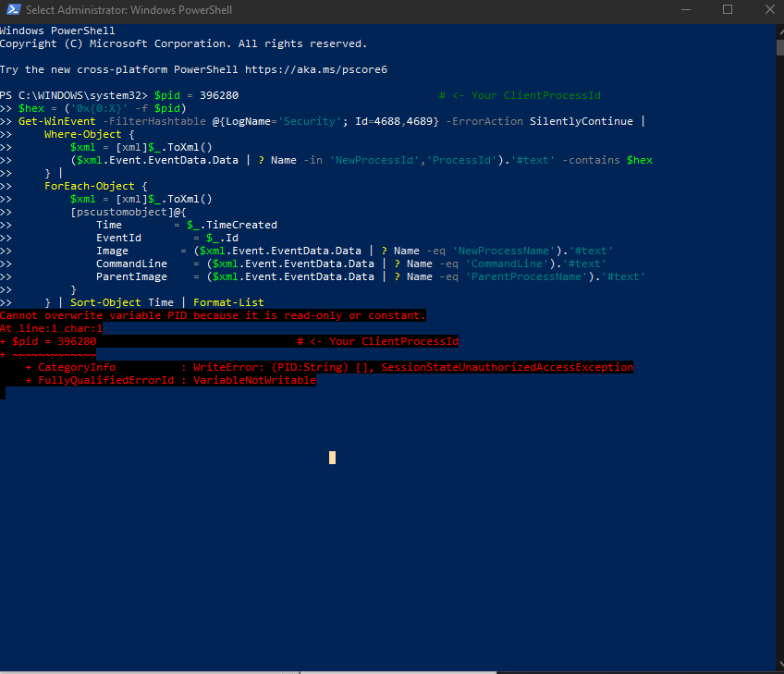Click the 'Copyright (C) Microsoft Corporation' line
Viewport: 784px width, 674px height.
click(183, 44)
